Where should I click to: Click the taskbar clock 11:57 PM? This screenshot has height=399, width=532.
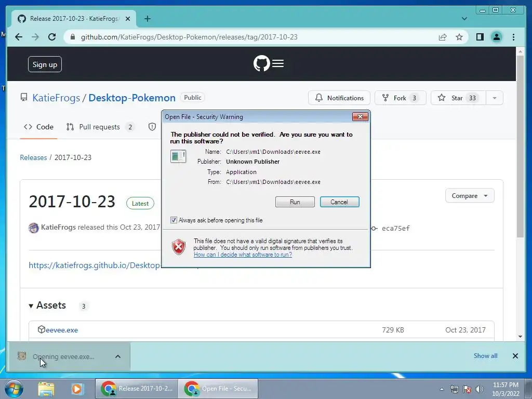506,385
